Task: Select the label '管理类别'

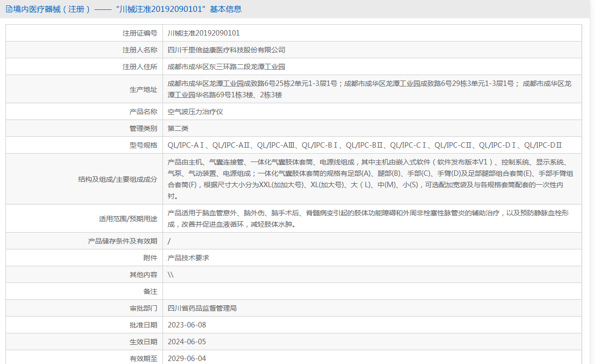Action: 143,128
